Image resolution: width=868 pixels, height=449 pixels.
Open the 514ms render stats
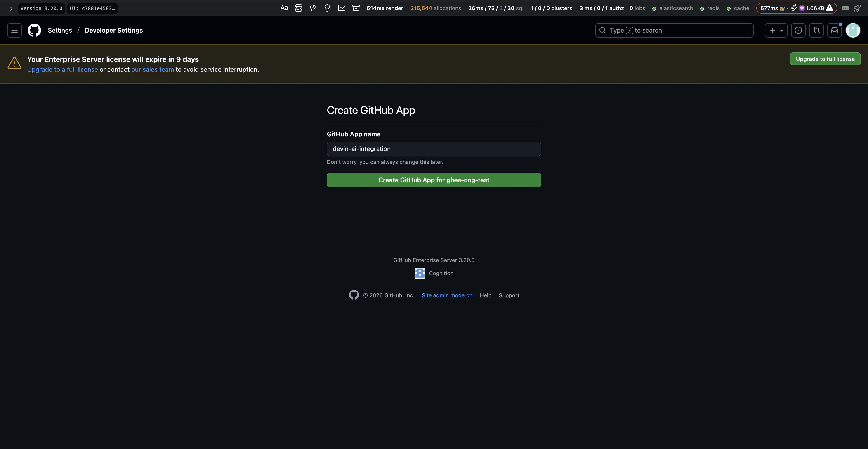pyautogui.click(x=385, y=8)
